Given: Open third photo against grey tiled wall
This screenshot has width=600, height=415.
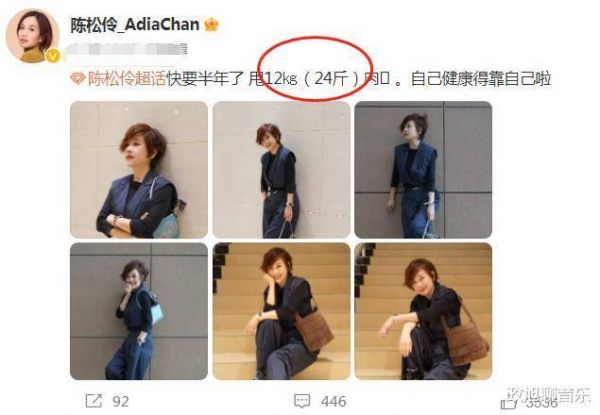Looking at the screenshot, I should coord(423,169).
